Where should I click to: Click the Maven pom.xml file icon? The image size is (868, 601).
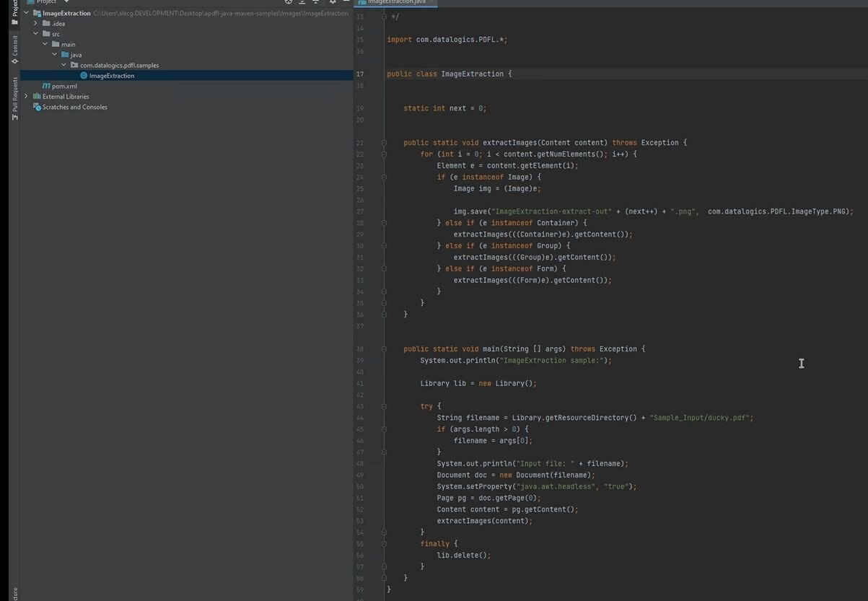tap(46, 86)
